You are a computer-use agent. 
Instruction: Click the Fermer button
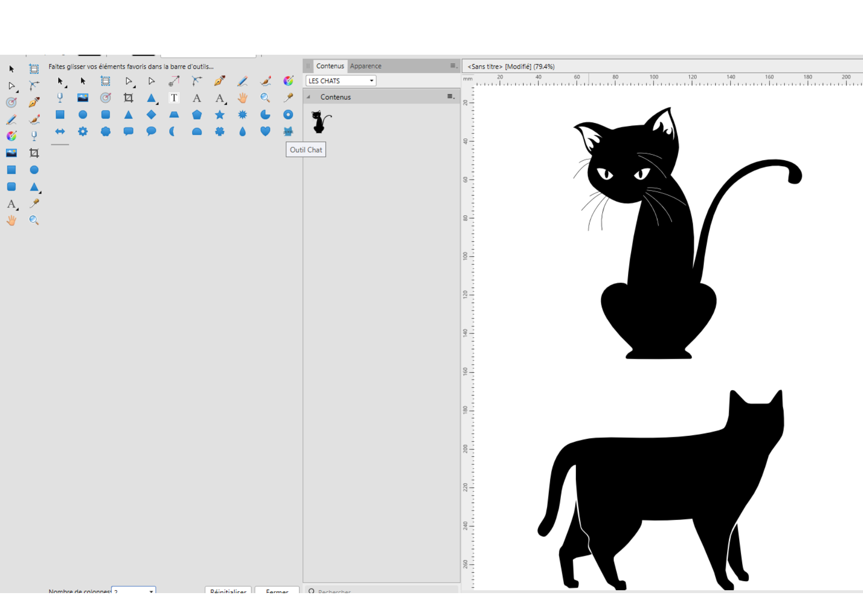click(277, 591)
